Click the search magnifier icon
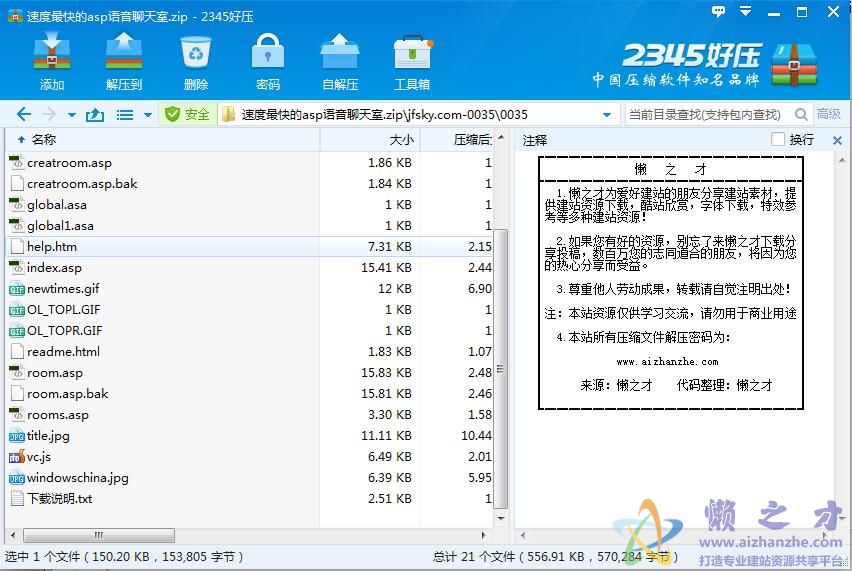The width and height of the screenshot is (852, 571). (800, 114)
